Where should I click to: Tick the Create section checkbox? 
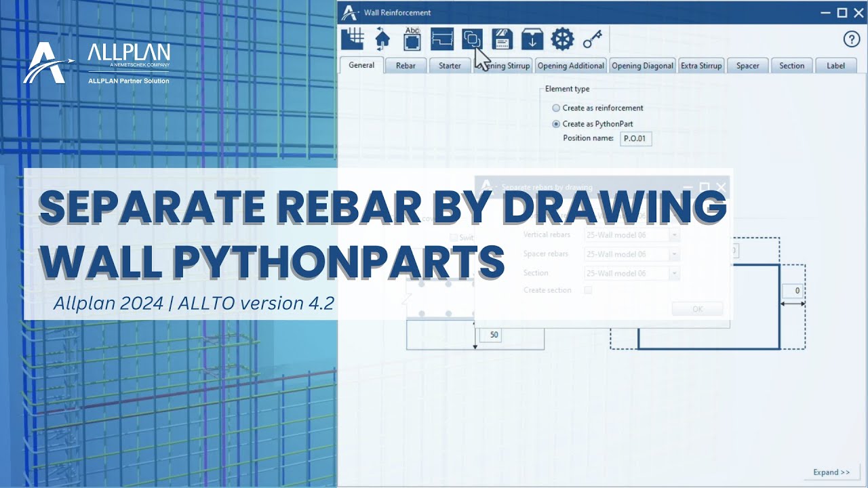pos(588,290)
